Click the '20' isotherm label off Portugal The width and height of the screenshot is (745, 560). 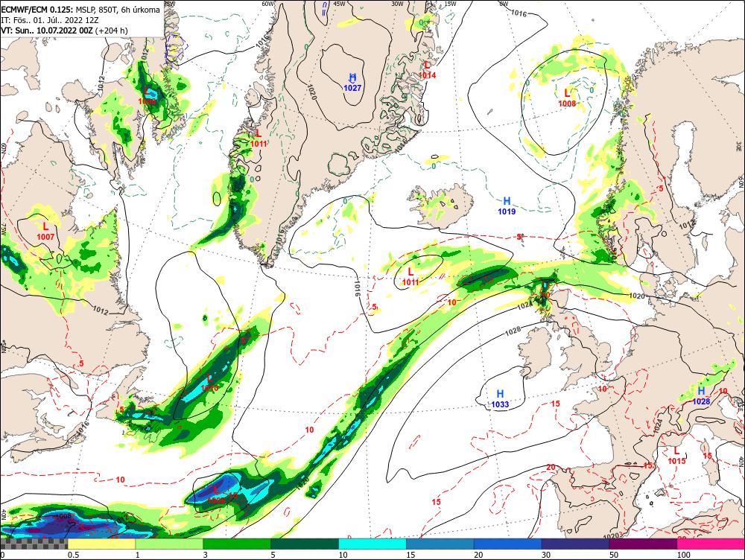(x=551, y=468)
